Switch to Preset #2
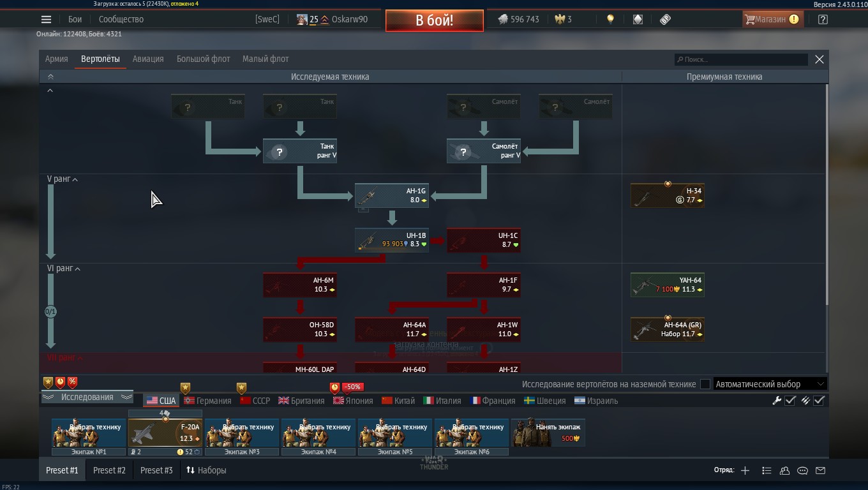868x490 pixels. pyautogui.click(x=109, y=470)
